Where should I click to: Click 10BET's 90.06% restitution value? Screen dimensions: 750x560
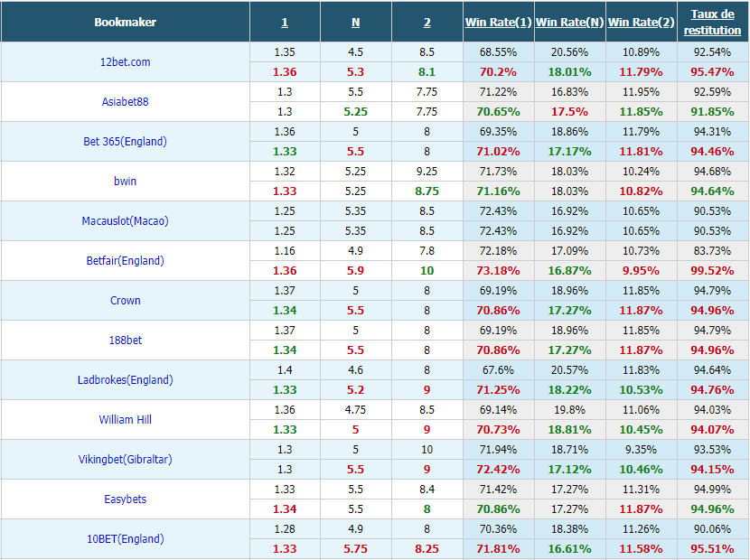point(712,528)
